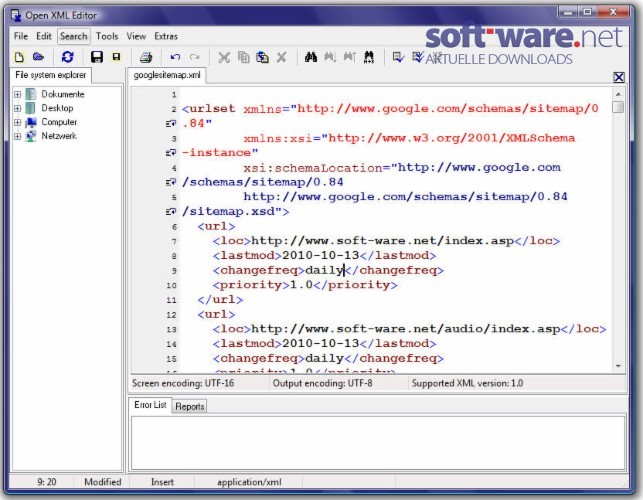Click wrap indicator icon beside '-instance"'
Viewport: 643px width, 500px height.
click(171, 153)
